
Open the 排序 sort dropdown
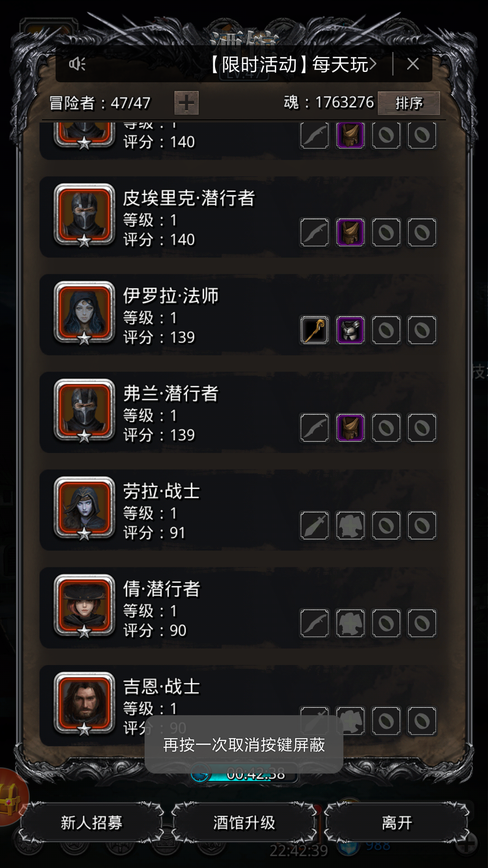(x=409, y=103)
